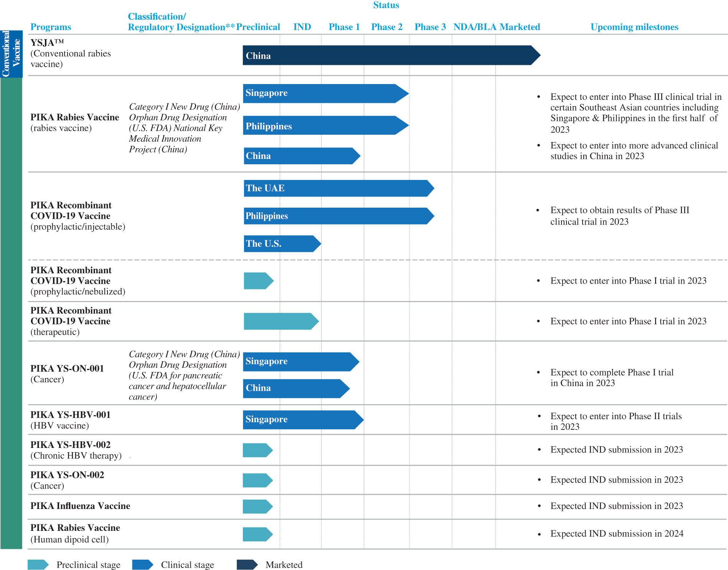Click the Upcoming milestones header
Image resolution: width=728 pixels, height=570 pixels.
pyautogui.click(x=634, y=27)
